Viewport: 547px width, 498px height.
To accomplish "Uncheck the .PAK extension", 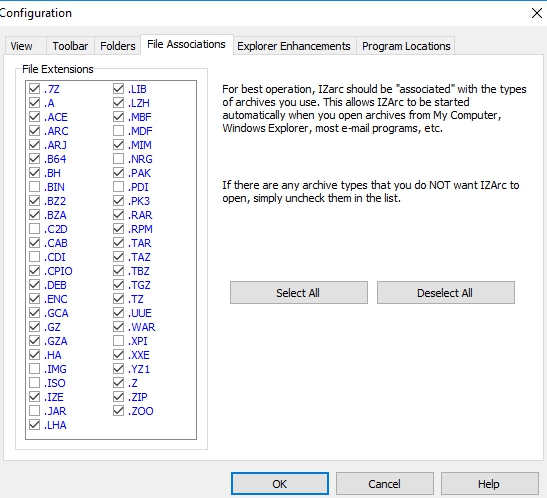I will [x=119, y=173].
